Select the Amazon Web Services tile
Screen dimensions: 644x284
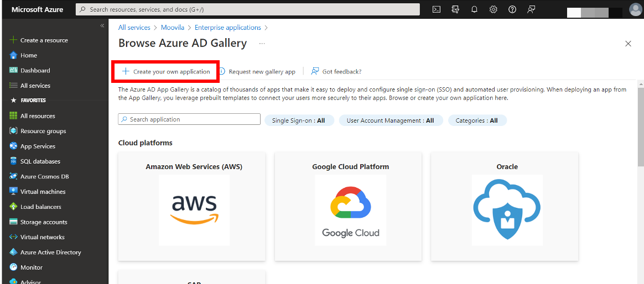[x=192, y=206]
